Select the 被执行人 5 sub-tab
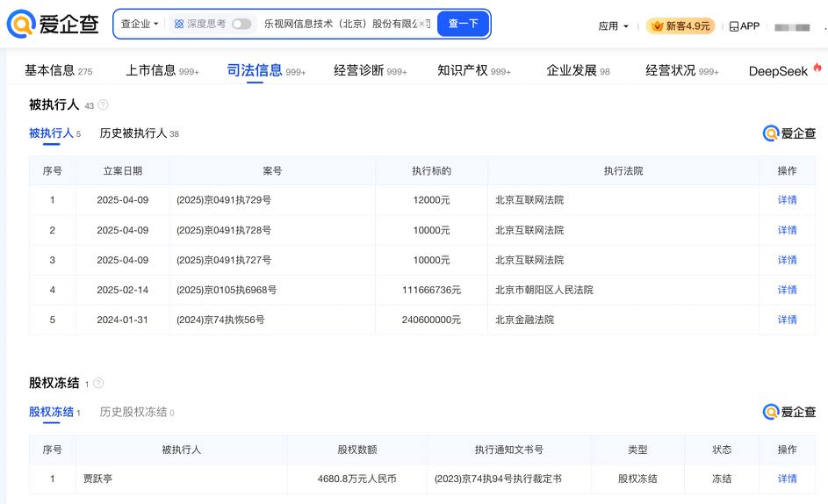 point(55,133)
